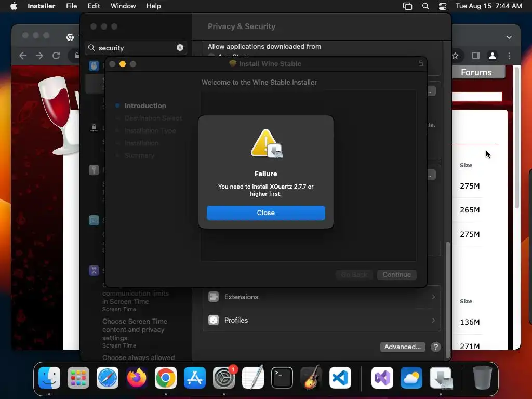Click the 136M size value
The image size is (532, 399).
pyautogui.click(x=470, y=322)
